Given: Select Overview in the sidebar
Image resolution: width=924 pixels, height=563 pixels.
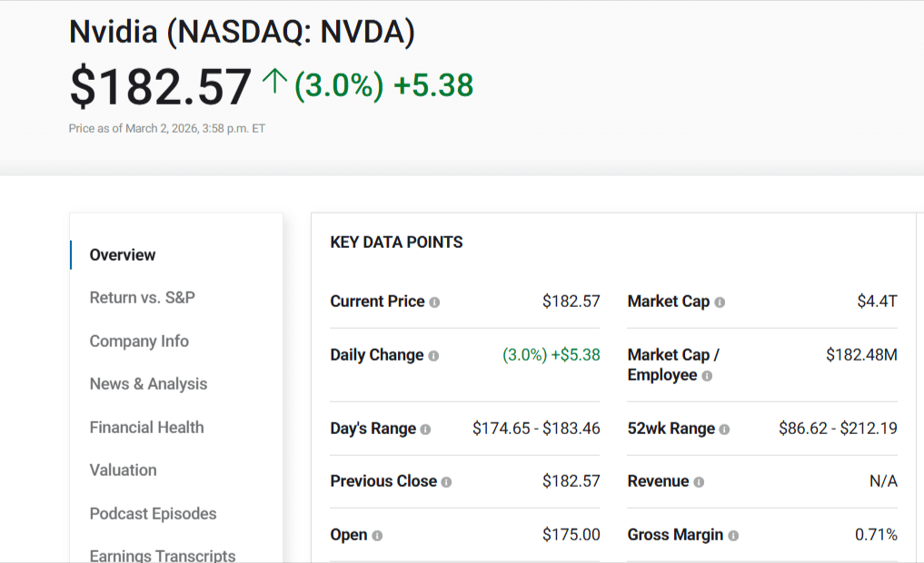Looking at the screenshot, I should pyautogui.click(x=121, y=255).
